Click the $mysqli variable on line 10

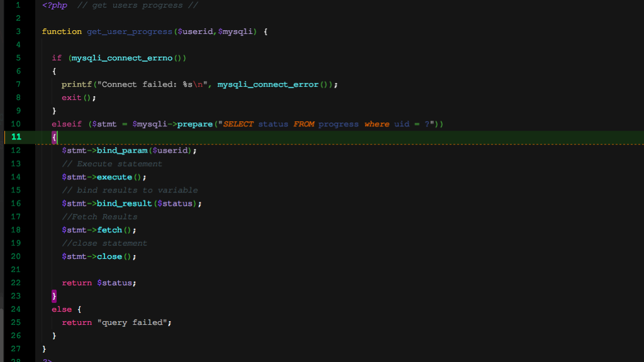click(150, 124)
